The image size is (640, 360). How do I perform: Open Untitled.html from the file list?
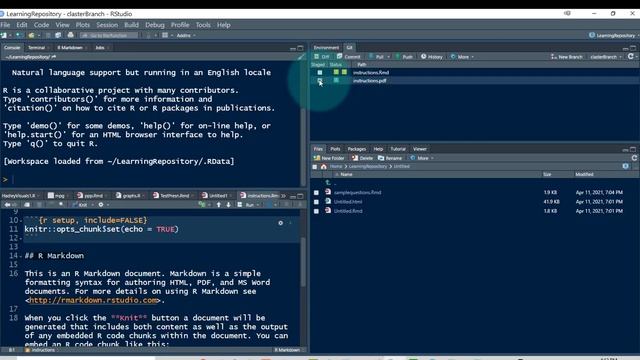(x=348, y=202)
